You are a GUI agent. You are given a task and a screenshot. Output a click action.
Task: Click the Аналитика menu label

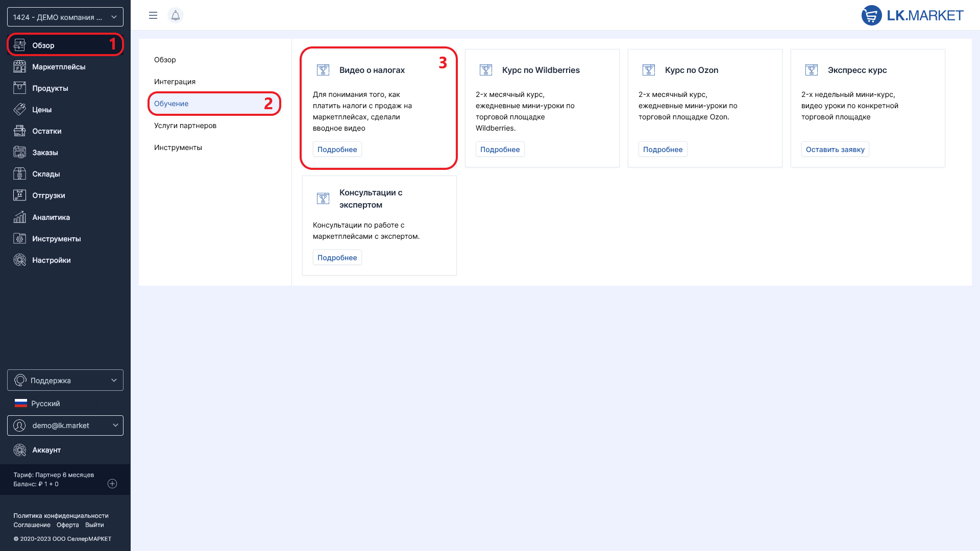[x=51, y=217]
